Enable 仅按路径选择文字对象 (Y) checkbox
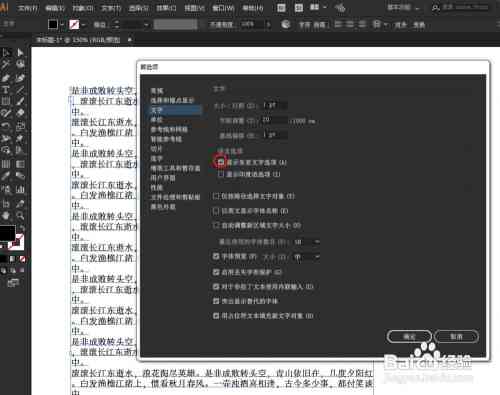The height and width of the screenshot is (395, 500). click(216, 196)
